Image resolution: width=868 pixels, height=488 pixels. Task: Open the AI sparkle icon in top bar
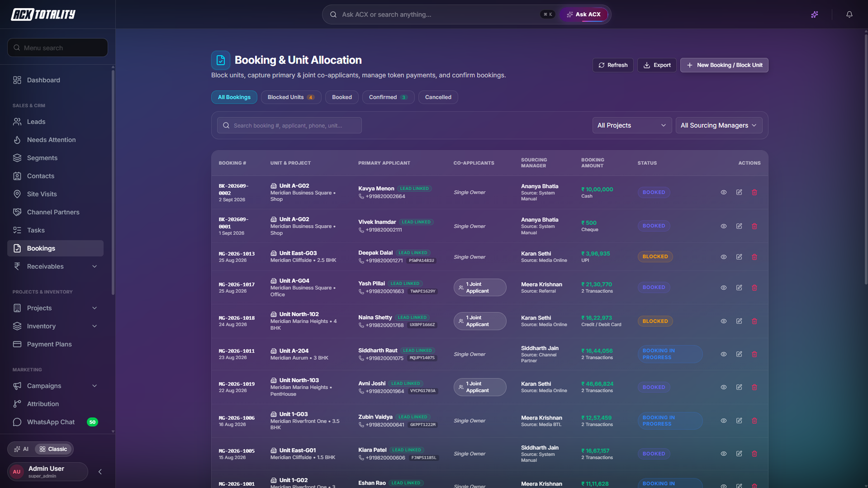[x=814, y=14]
